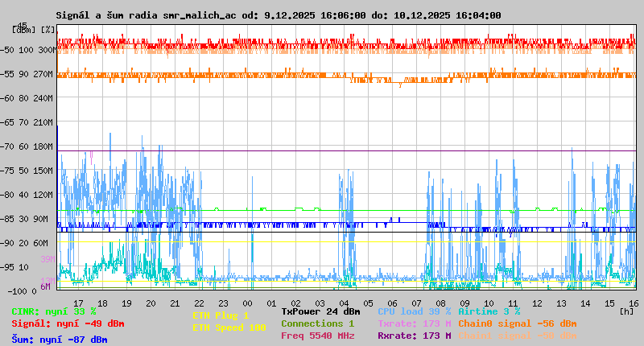Screen dimensions: 644x346
Task: Click the 'ETH Speed 100' legend text
Action: point(229,328)
